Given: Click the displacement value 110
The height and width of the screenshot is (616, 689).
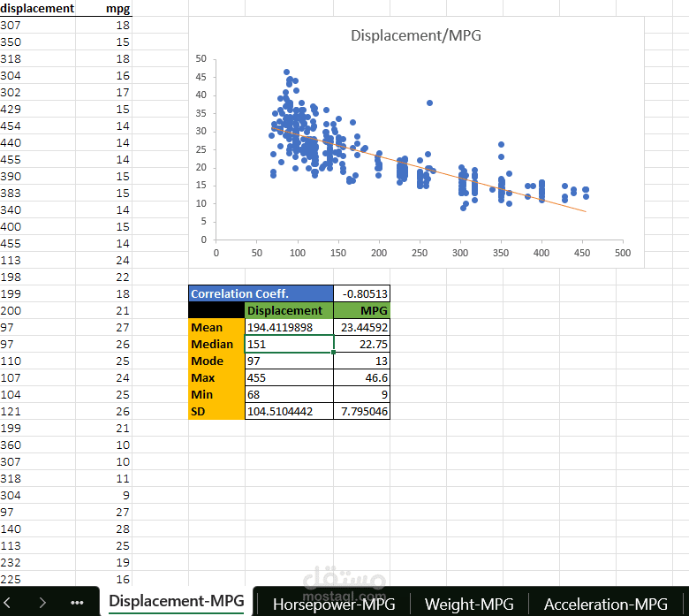Looking at the screenshot, I should [37, 361].
